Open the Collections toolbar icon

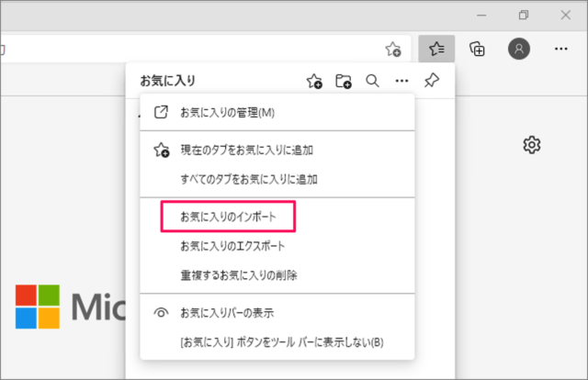(477, 49)
